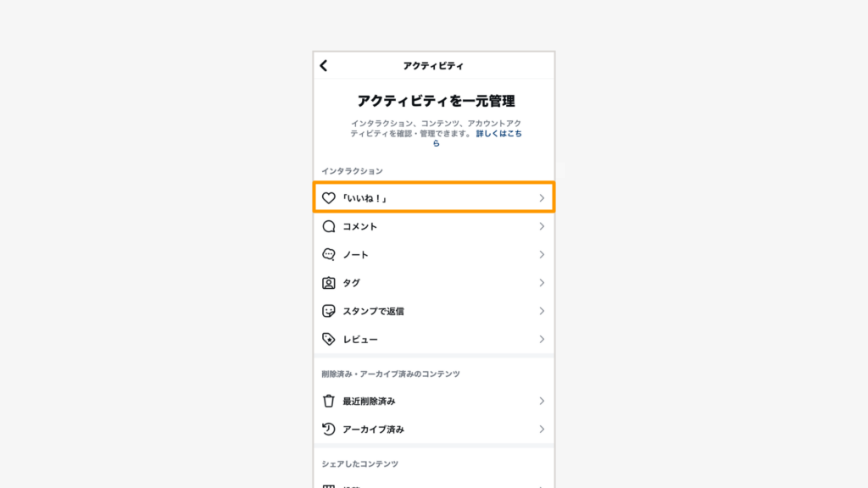
Task: Click the speech bubble icon for コメント
Action: (x=329, y=226)
